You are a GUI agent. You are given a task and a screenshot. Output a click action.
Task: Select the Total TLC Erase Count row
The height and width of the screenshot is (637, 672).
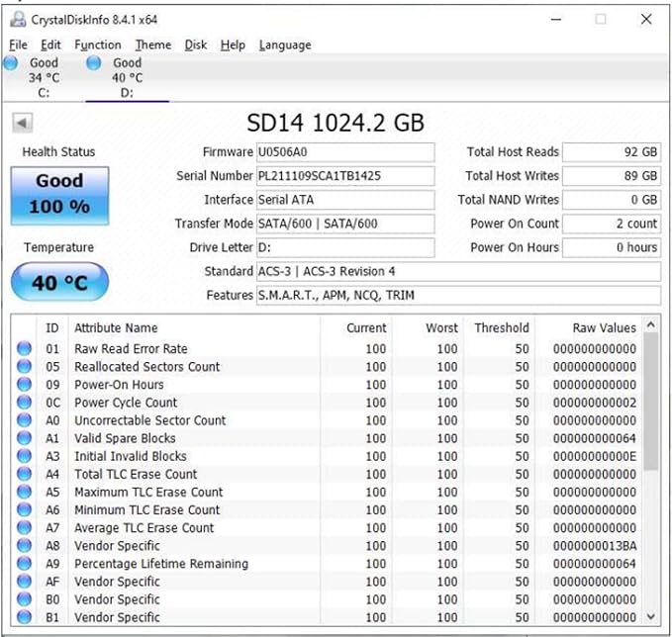pyautogui.click(x=328, y=474)
